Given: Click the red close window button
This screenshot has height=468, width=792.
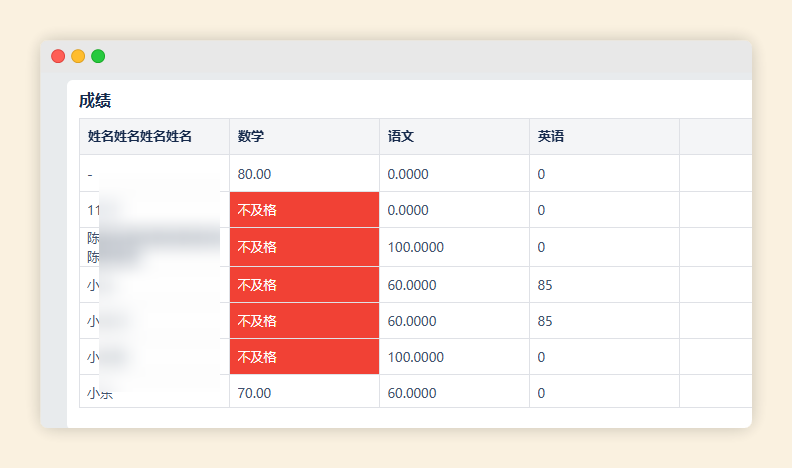Looking at the screenshot, I should 58,56.
